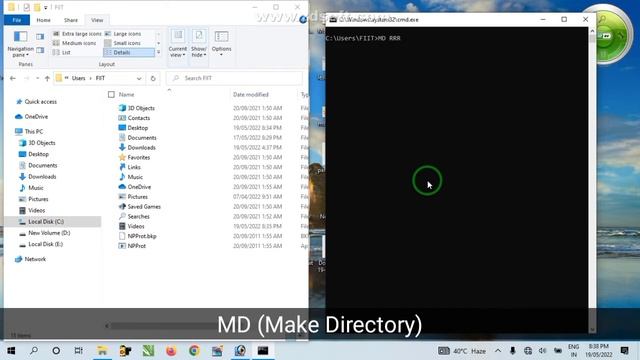Select Extra large icons layout

point(77,34)
